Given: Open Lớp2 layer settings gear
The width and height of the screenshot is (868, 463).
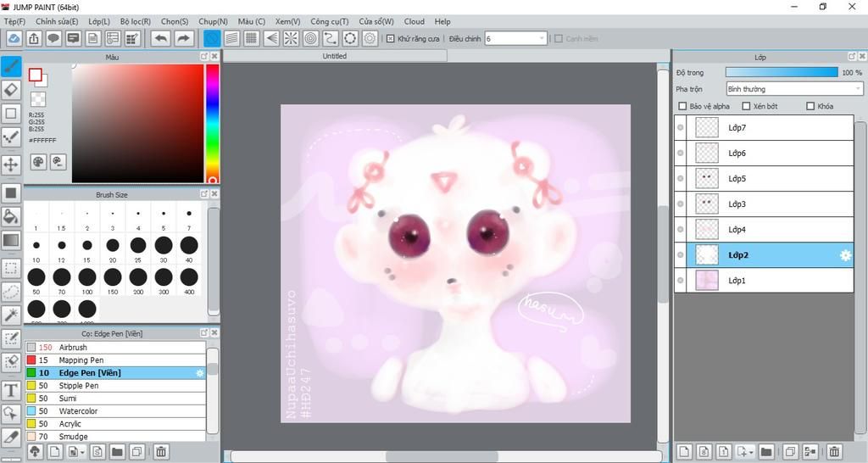Looking at the screenshot, I should pos(845,255).
